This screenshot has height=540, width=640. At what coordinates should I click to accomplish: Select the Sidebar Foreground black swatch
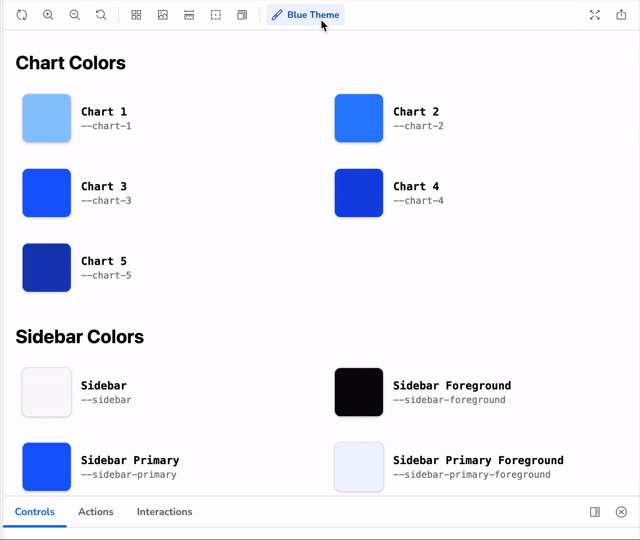(x=359, y=392)
